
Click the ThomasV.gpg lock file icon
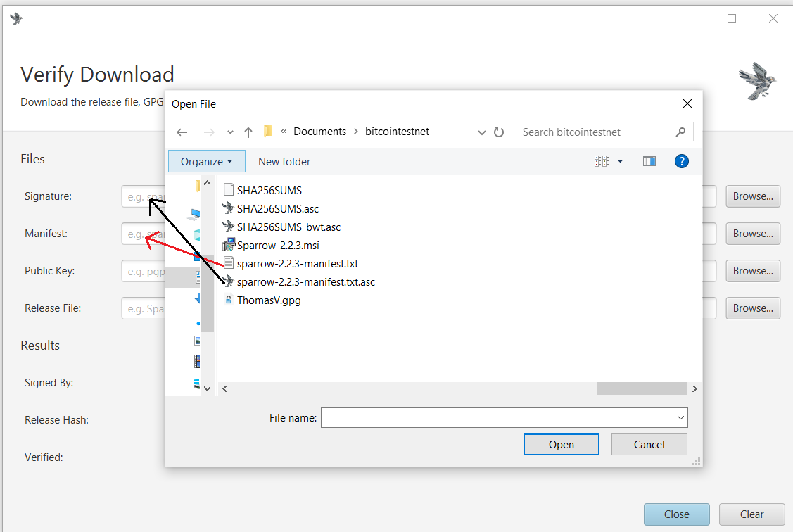pos(229,300)
